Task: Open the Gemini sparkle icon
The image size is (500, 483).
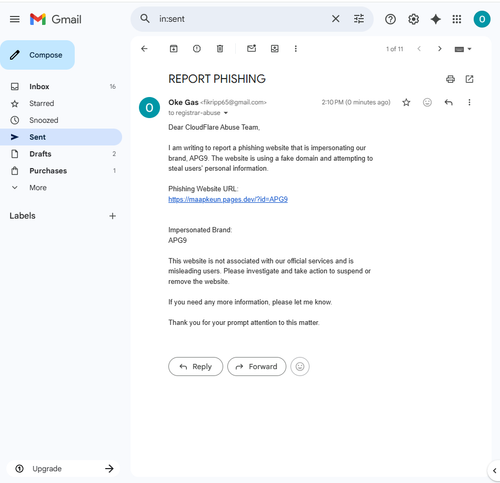Action: coord(436,19)
